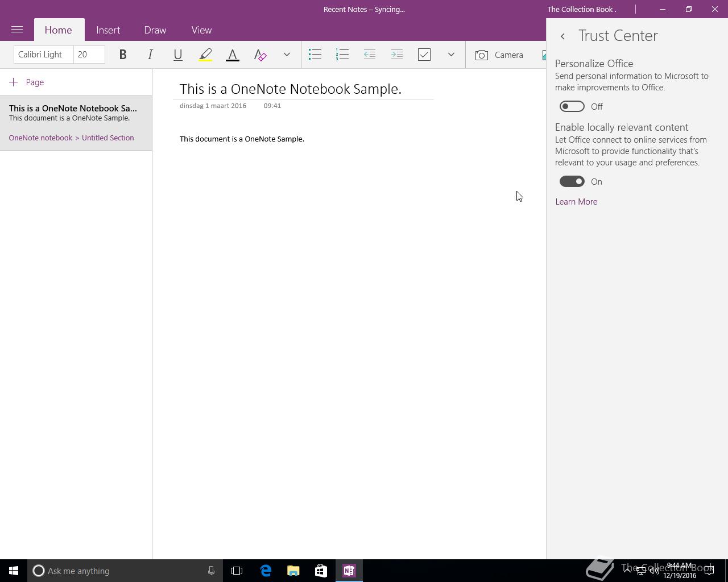Toggle Personalize Office switch

coord(572,106)
